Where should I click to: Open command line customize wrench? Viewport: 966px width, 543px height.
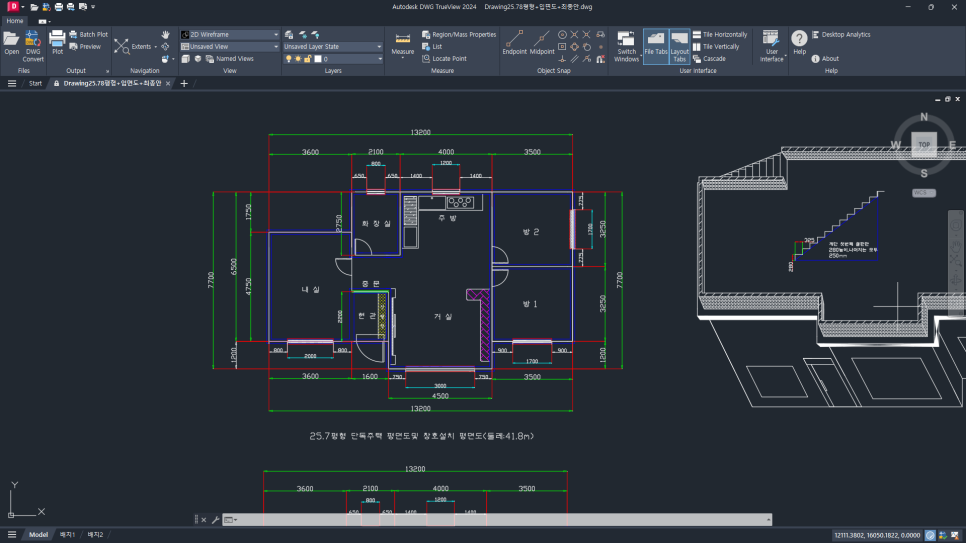(x=215, y=520)
